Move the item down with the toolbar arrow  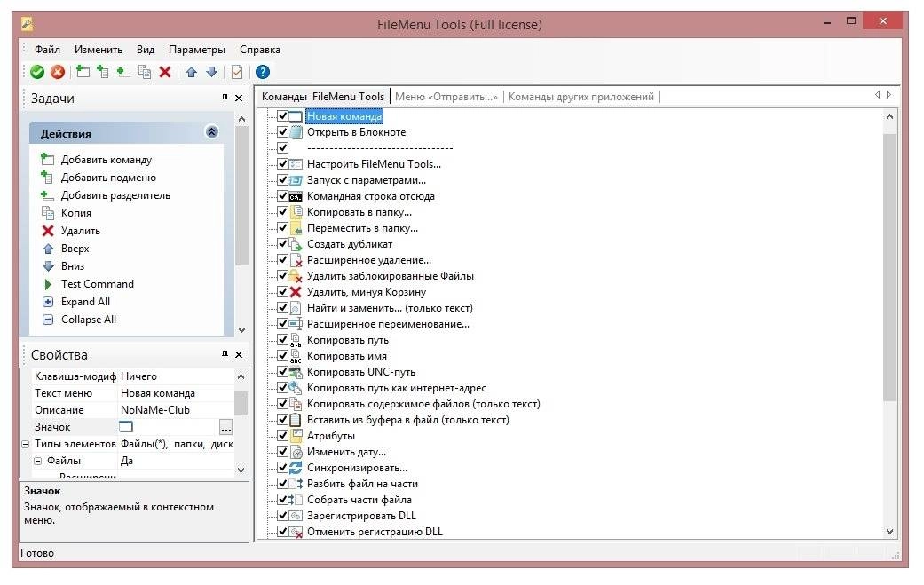211,72
